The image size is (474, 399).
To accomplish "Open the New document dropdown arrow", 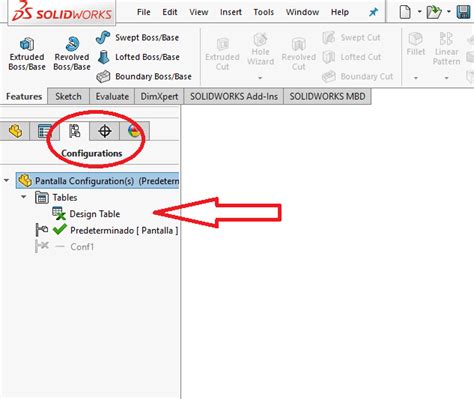I will (x=419, y=12).
